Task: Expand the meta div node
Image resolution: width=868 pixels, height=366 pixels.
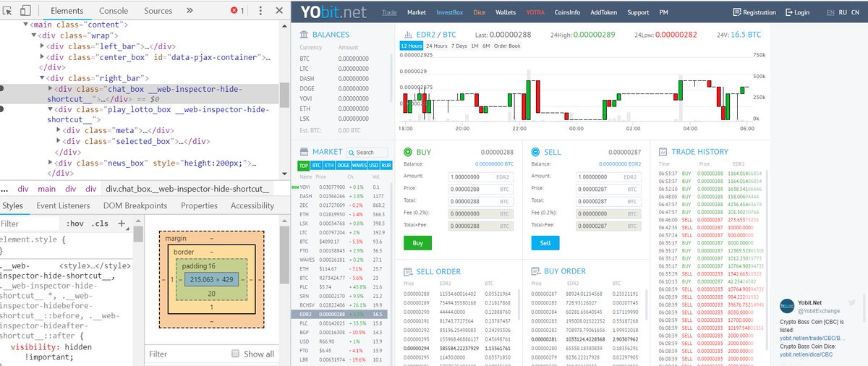Action: click(59, 131)
